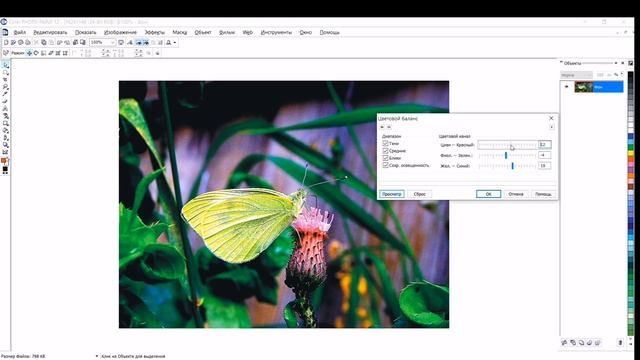Select the Crop tool in the toolbox
The height and width of the screenshot is (360, 640).
[5, 79]
